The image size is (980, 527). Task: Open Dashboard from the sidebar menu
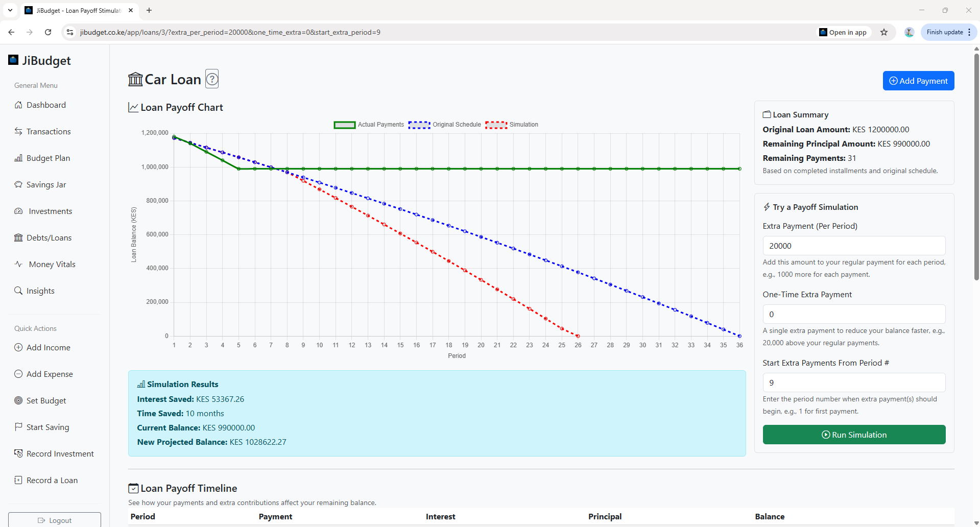point(46,105)
